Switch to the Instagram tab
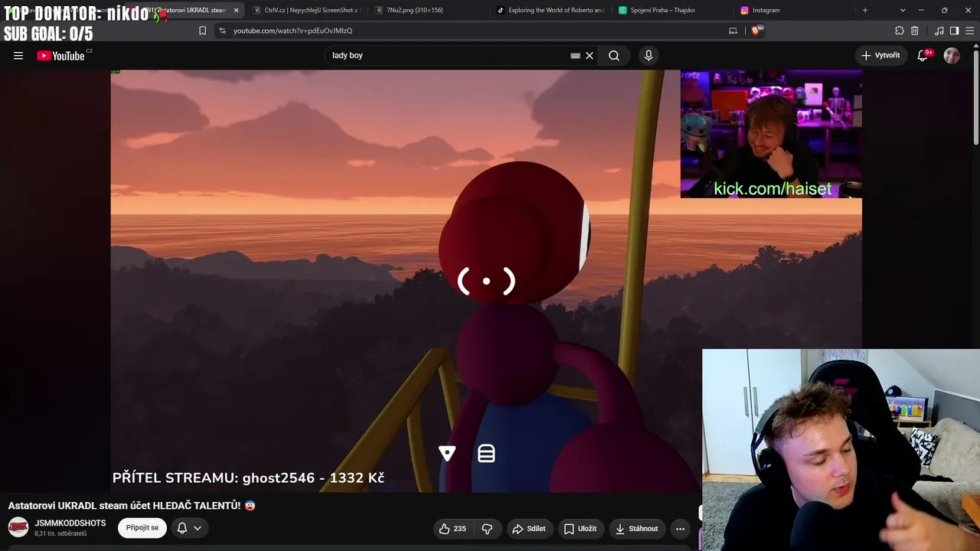980x551 pixels. [x=795, y=10]
